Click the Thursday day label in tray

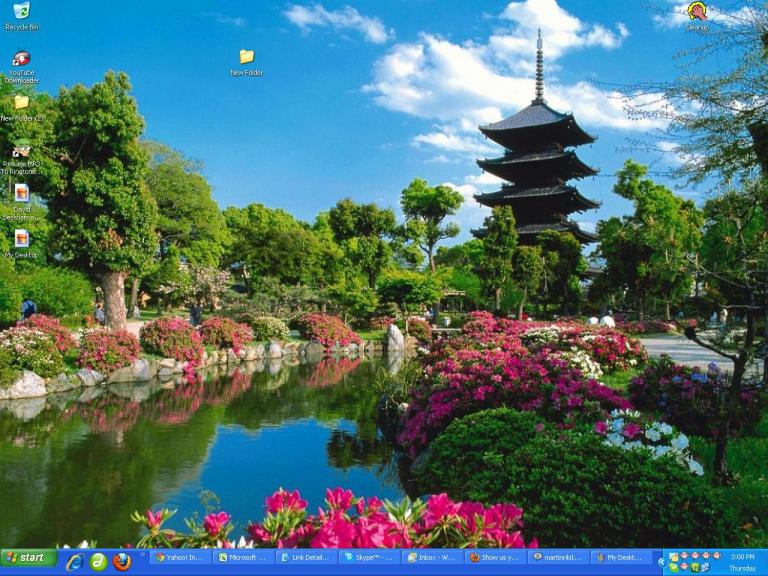(743, 568)
